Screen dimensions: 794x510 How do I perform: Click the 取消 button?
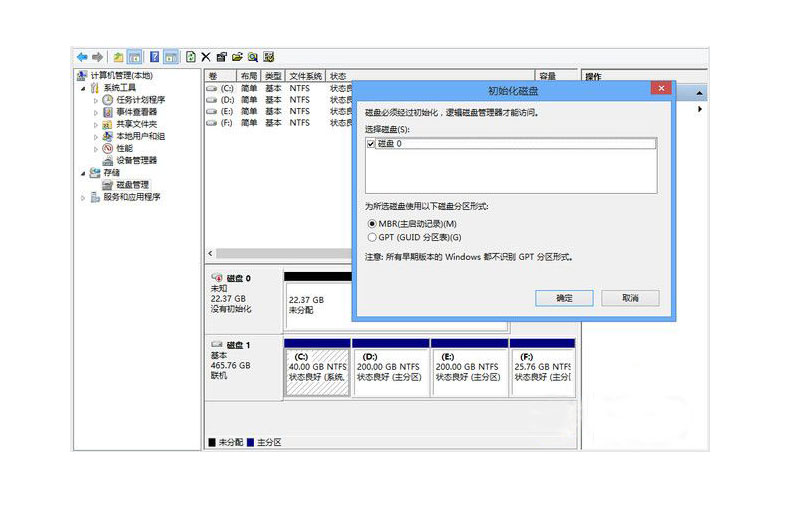[x=630, y=298]
